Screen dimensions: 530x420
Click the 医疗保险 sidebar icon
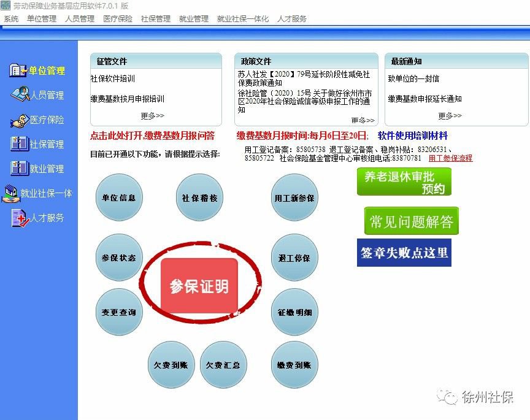(20, 120)
